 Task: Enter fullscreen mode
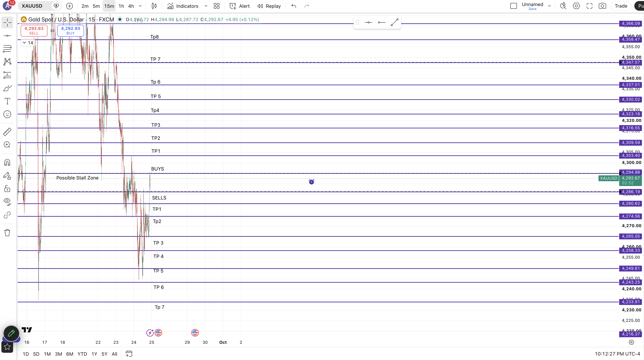click(x=589, y=6)
